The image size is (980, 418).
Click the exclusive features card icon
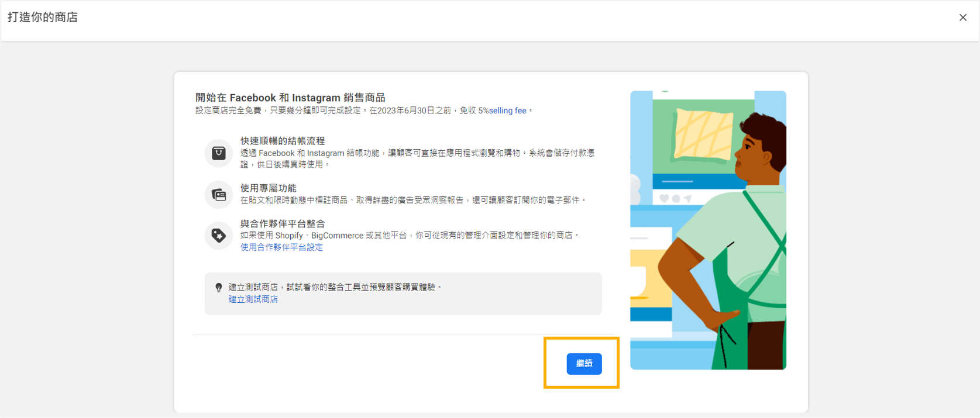(218, 195)
